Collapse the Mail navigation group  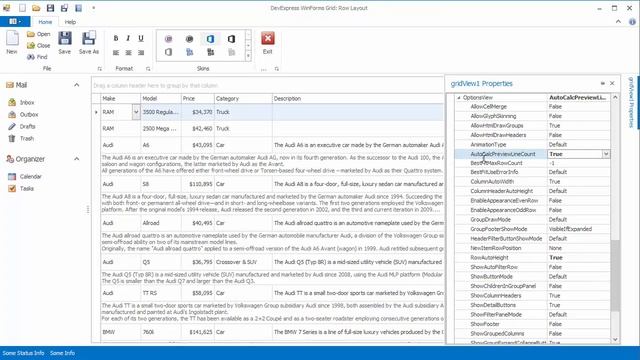tap(76, 85)
